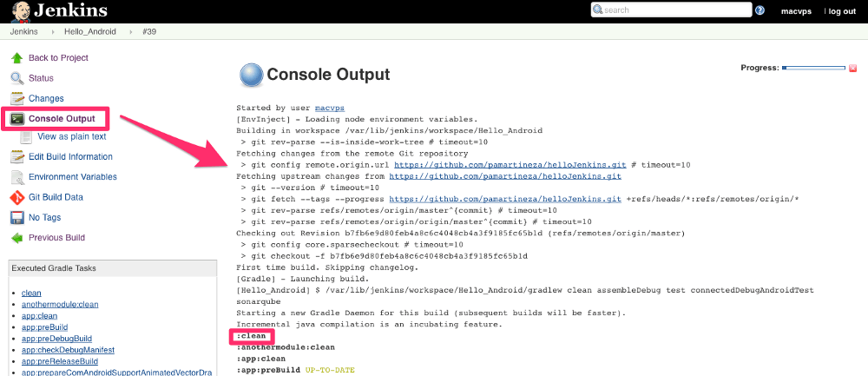Click the Environment Variables document icon
Image resolution: width=868 pixels, height=376 pixels.
pos(16,177)
